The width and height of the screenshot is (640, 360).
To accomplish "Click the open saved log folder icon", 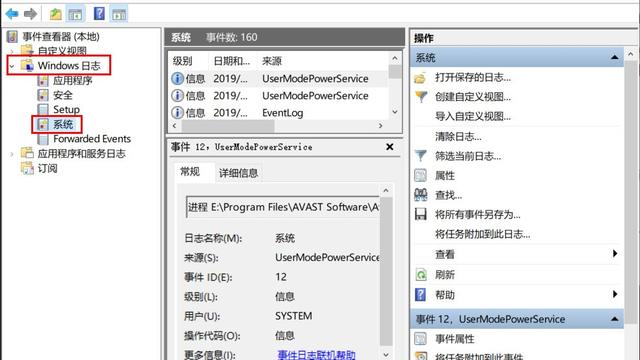I will pos(420,78).
